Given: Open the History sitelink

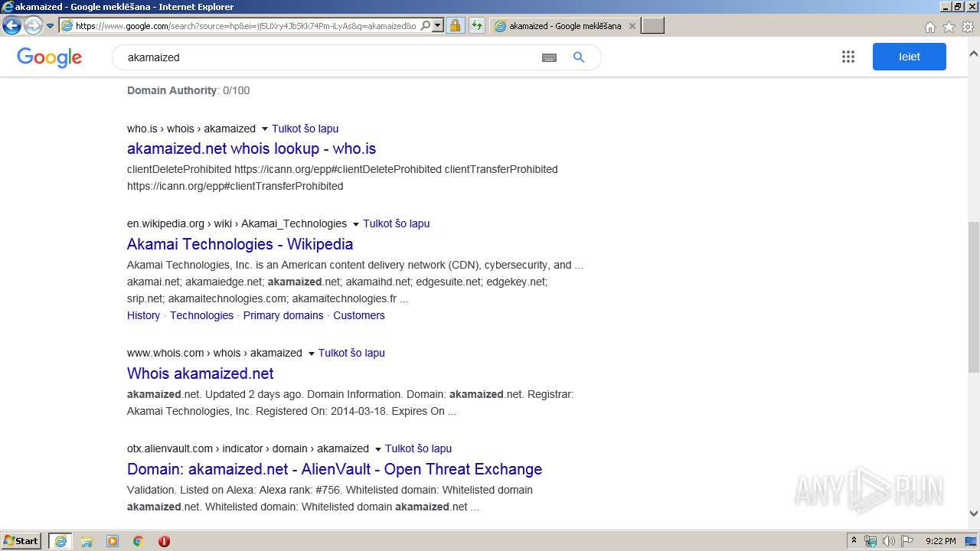Looking at the screenshot, I should 143,315.
